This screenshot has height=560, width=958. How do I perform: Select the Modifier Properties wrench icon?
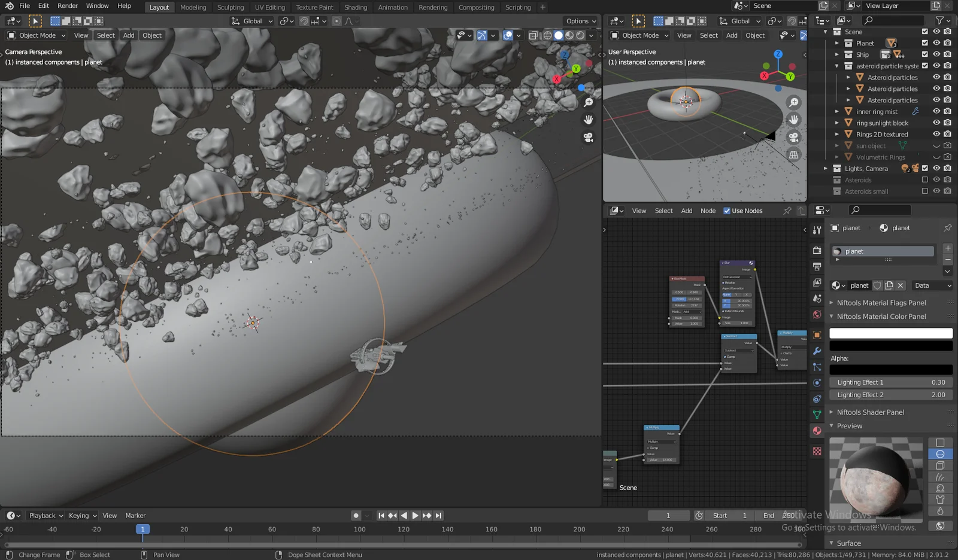[x=817, y=351]
